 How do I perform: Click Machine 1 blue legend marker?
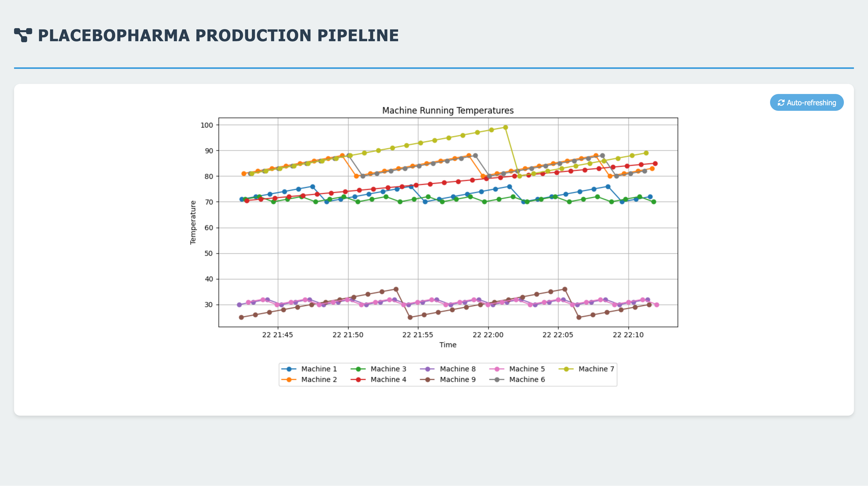point(289,369)
